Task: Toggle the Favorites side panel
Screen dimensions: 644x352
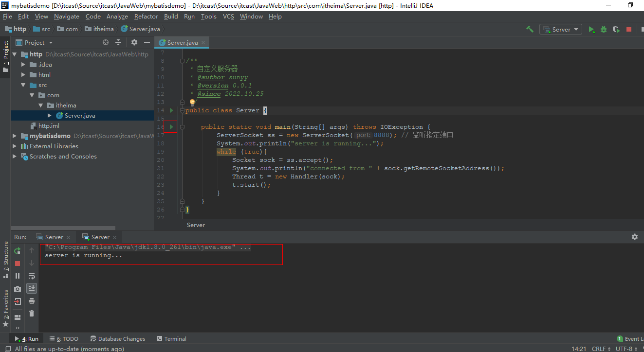Action: pyautogui.click(x=6, y=308)
